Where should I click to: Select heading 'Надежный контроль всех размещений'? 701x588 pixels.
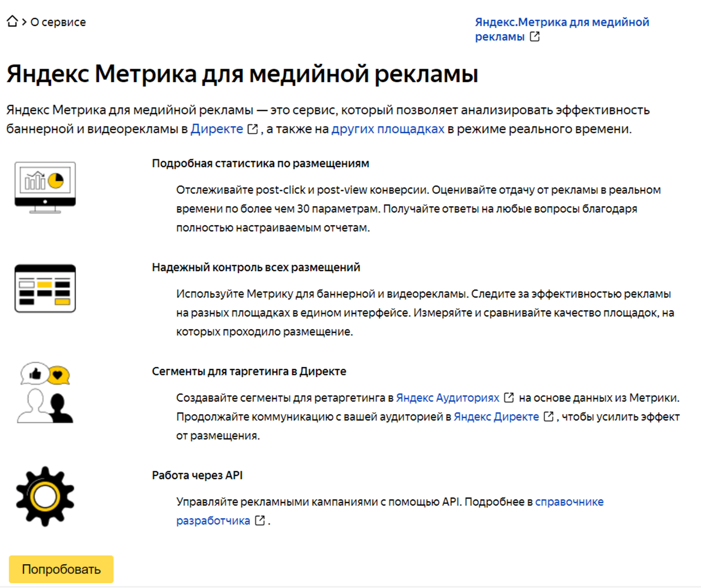pyautogui.click(x=256, y=267)
